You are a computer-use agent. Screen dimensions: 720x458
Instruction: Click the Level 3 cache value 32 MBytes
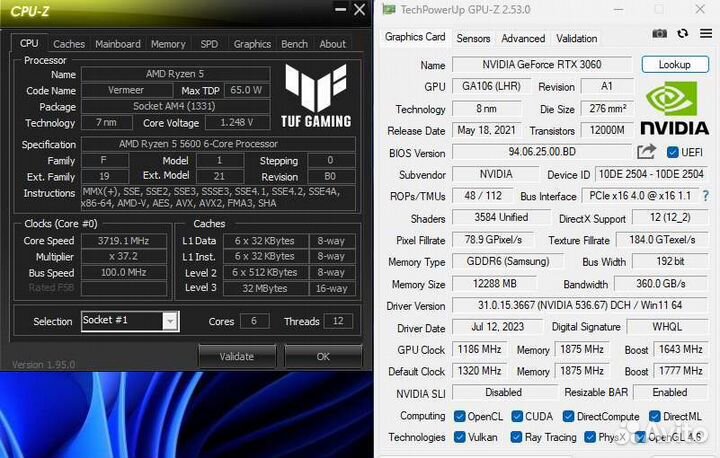pos(265,288)
